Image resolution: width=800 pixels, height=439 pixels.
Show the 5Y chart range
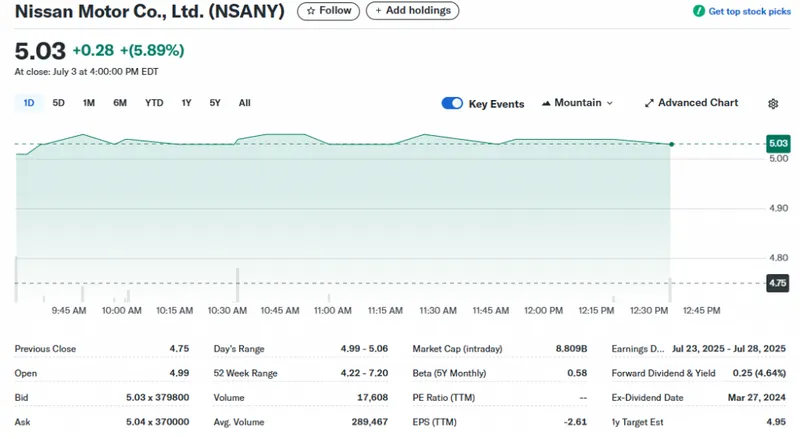tap(215, 103)
